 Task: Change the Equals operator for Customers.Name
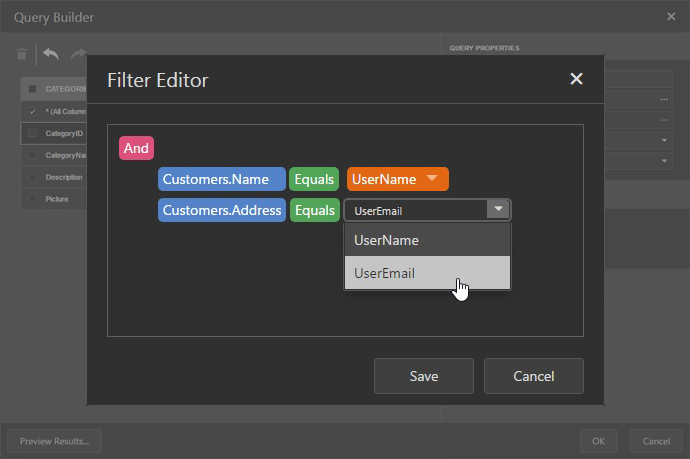[x=314, y=179]
